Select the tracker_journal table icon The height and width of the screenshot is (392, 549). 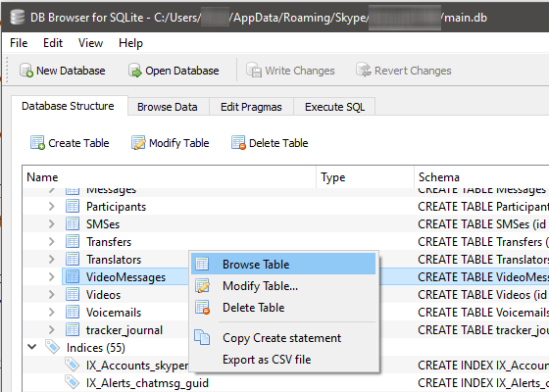73,329
